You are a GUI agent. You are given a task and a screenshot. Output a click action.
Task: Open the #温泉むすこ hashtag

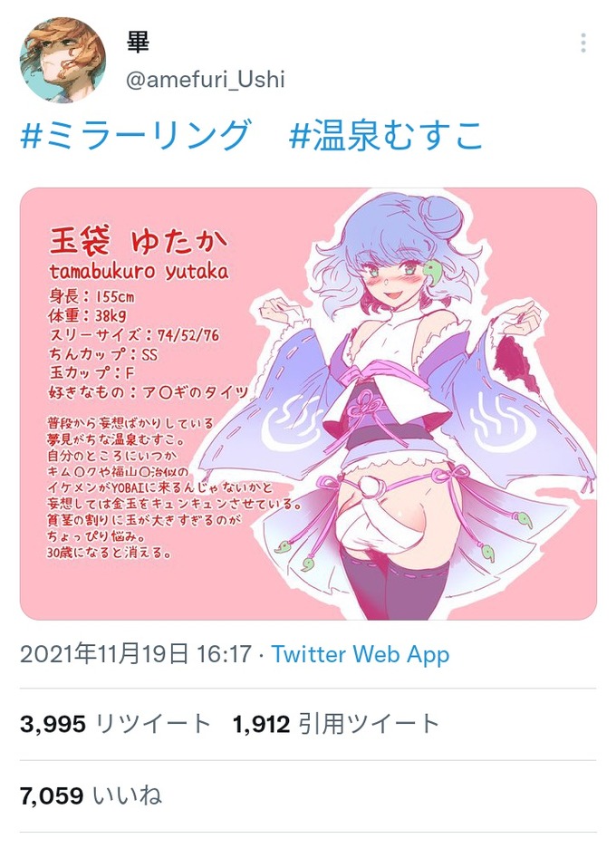[386, 135]
